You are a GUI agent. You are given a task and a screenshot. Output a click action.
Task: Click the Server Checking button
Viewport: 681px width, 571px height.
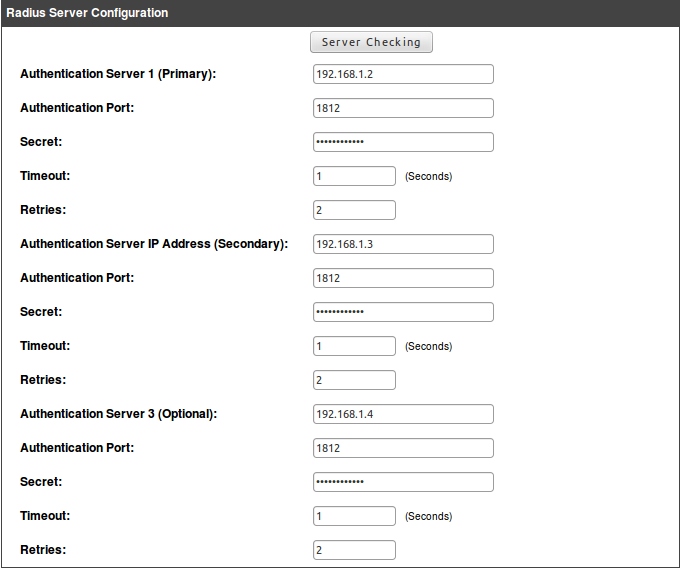pyautogui.click(x=372, y=42)
